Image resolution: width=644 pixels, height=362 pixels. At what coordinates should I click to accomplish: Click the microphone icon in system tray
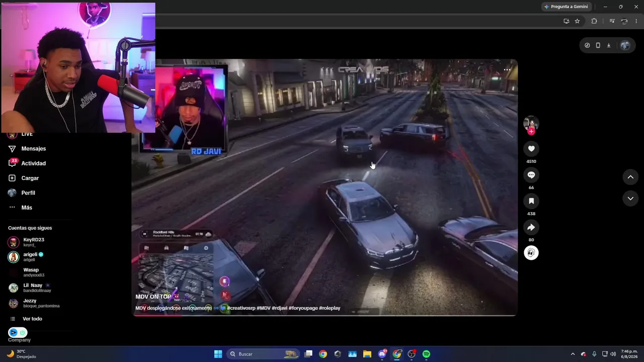tap(594, 354)
